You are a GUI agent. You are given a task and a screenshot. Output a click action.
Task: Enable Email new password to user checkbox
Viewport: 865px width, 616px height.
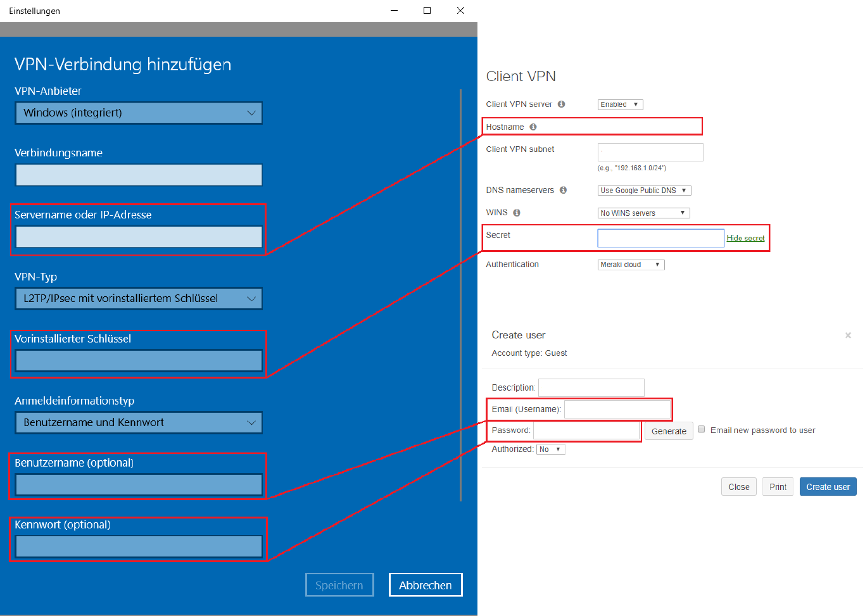tap(702, 429)
